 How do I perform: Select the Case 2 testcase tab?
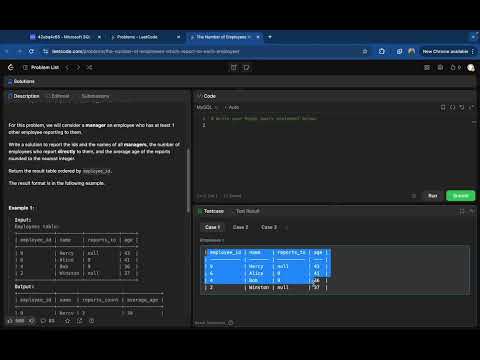(240, 227)
